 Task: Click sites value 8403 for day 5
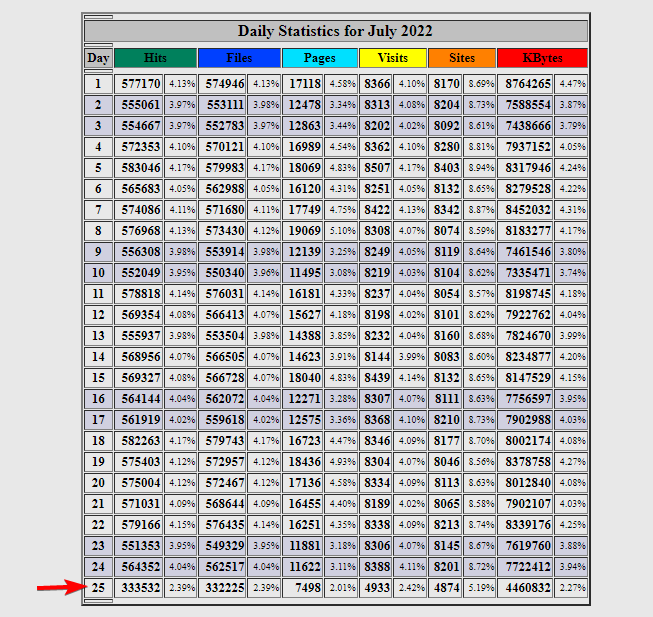(x=445, y=167)
